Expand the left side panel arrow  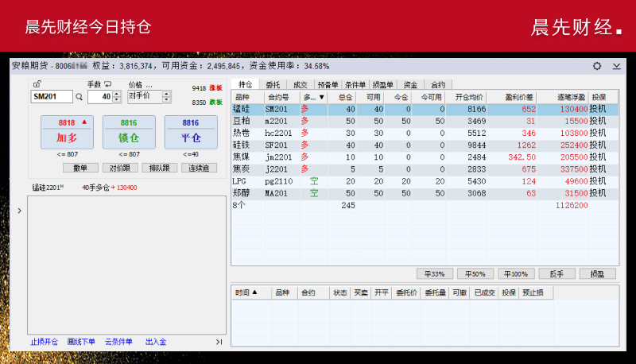[19, 211]
